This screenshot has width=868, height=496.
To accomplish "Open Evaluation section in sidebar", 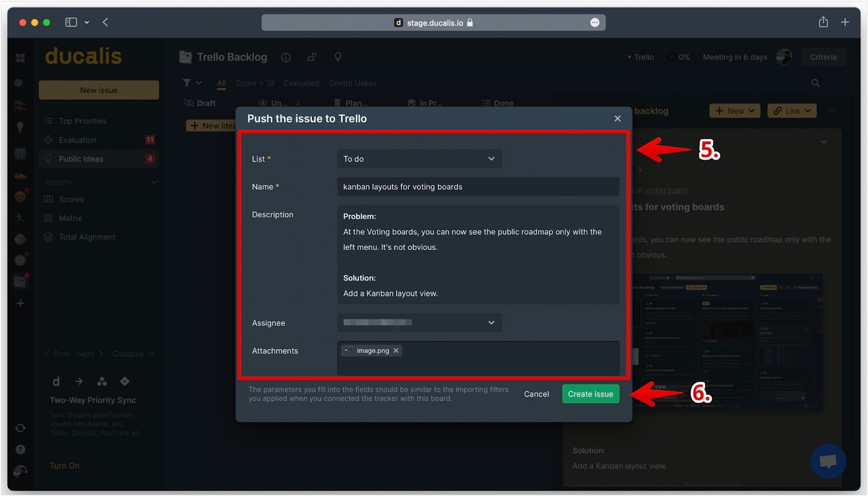I will 77,140.
